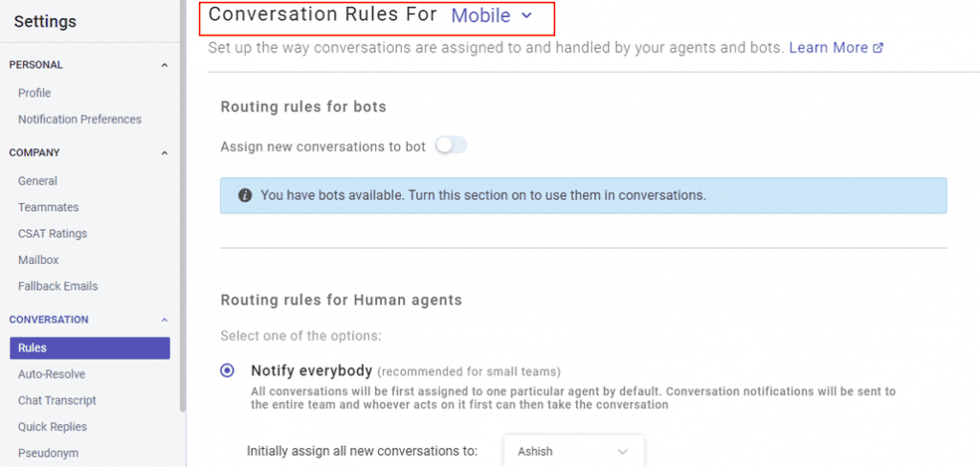Click the info icon in the bots banner
This screenshot has height=467, width=980.
pos(246,195)
